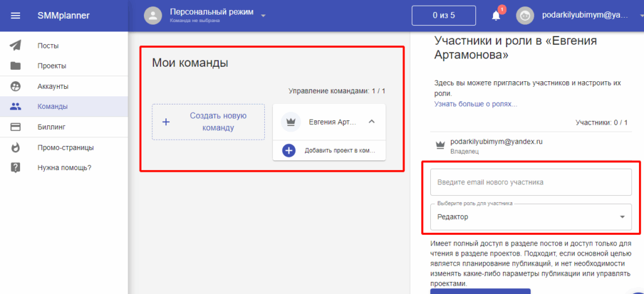The height and width of the screenshot is (294, 644).
Task: Click Персональный режим label
Action: click(x=211, y=13)
